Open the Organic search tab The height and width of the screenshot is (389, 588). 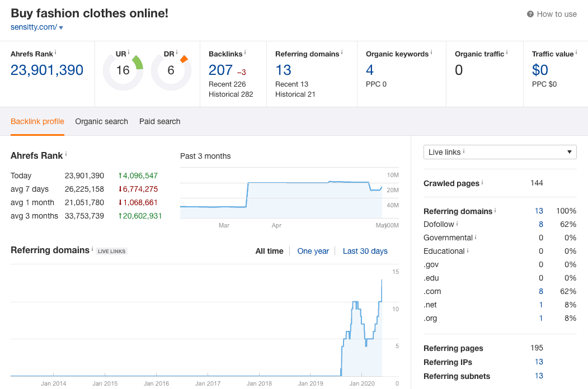point(101,121)
